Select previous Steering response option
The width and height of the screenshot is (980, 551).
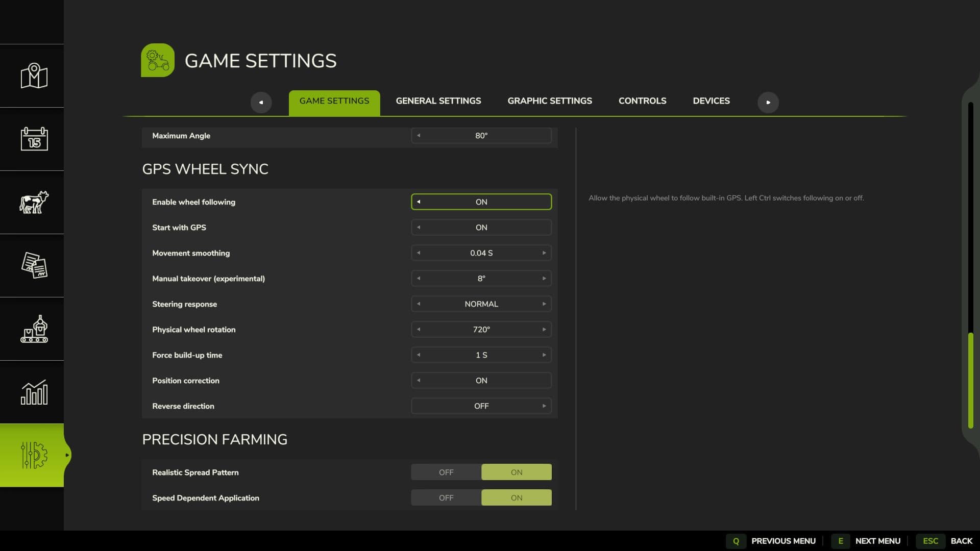pyautogui.click(x=419, y=304)
